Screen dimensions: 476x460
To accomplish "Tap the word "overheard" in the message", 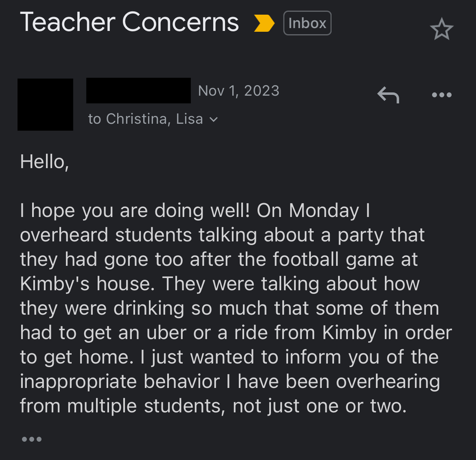I will (x=64, y=235).
